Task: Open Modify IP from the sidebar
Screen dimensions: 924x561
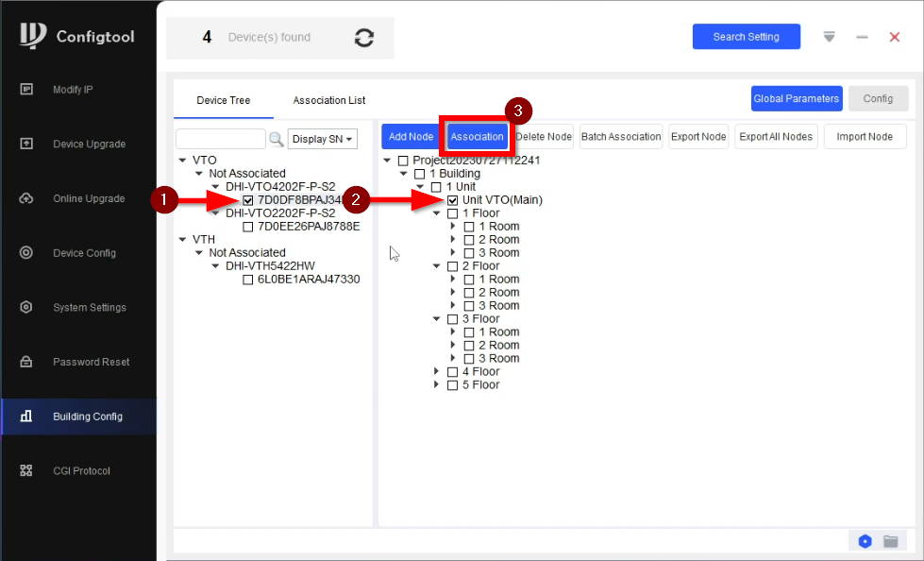Action: coord(73,90)
